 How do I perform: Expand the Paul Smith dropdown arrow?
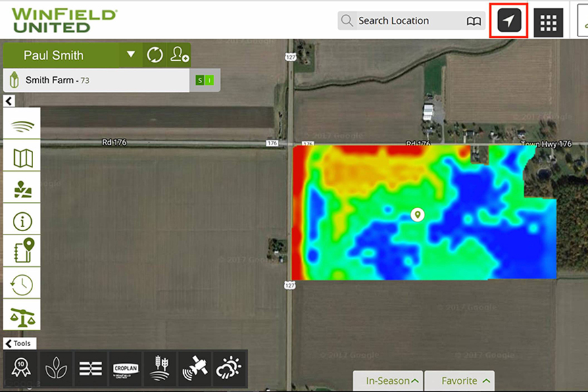pos(131,55)
